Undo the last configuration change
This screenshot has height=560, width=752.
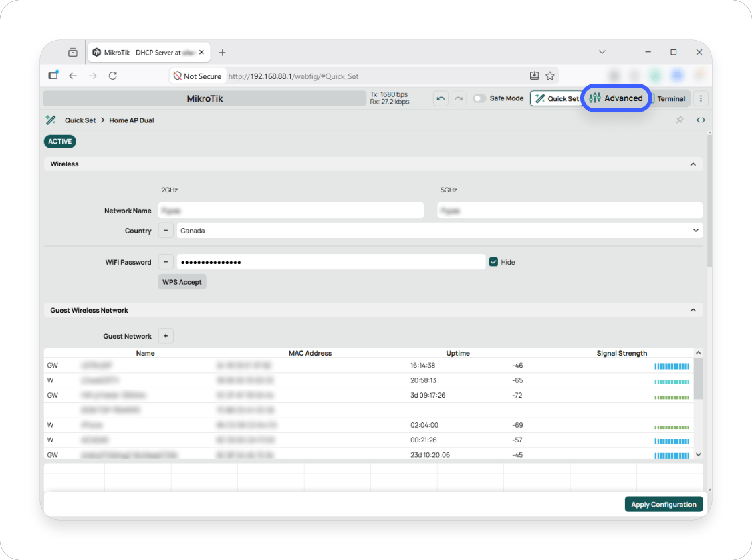441,98
